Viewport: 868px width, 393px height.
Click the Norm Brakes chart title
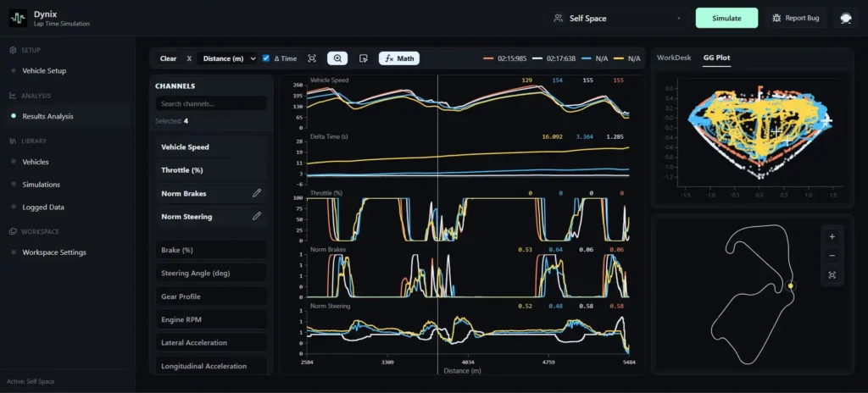tap(328, 249)
